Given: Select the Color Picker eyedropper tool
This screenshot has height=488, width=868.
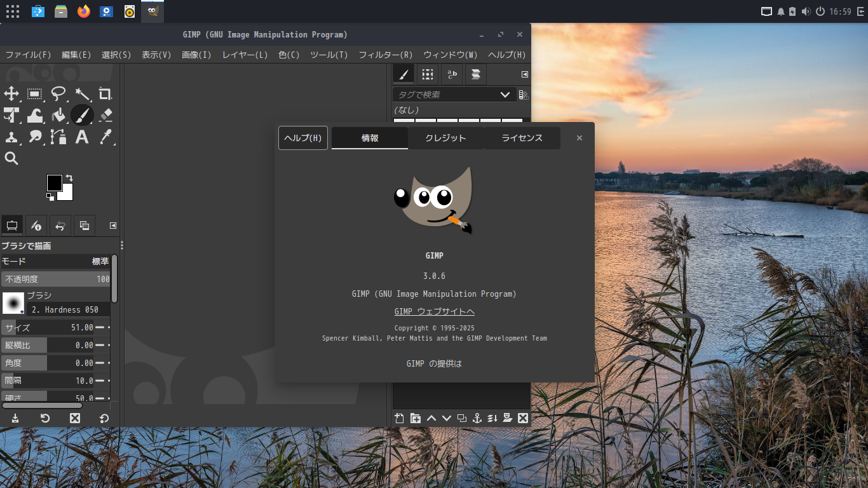Looking at the screenshot, I should [105, 137].
